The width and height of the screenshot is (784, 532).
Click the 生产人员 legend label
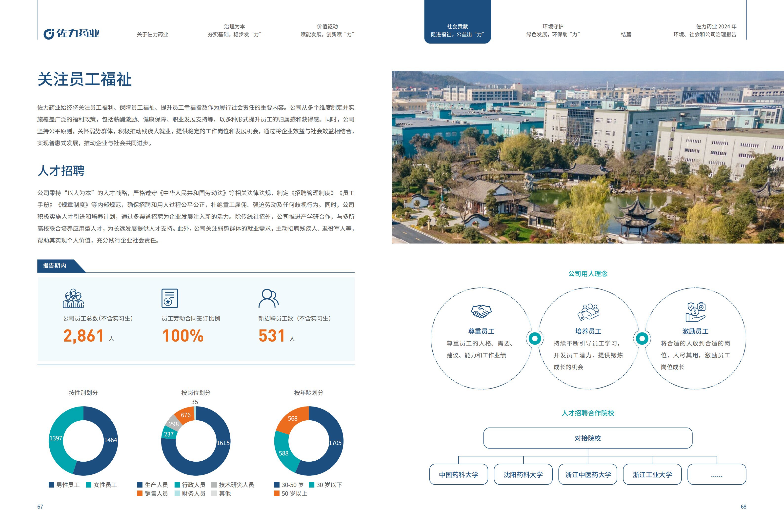click(x=156, y=485)
